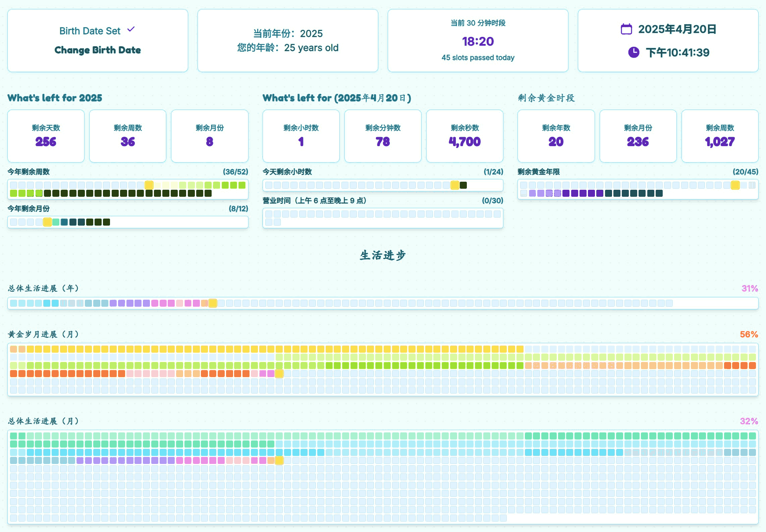Click yellow marker in 剩余黄金年限 bar

pos(735,185)
